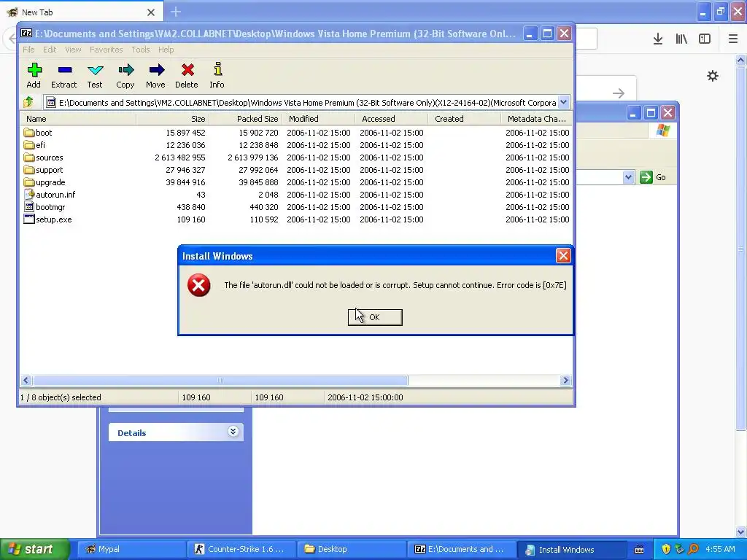
Task: Click the 7-Zip horizontal scrollbar thumb
Action: pyautogui.click(x=220, y=380)
